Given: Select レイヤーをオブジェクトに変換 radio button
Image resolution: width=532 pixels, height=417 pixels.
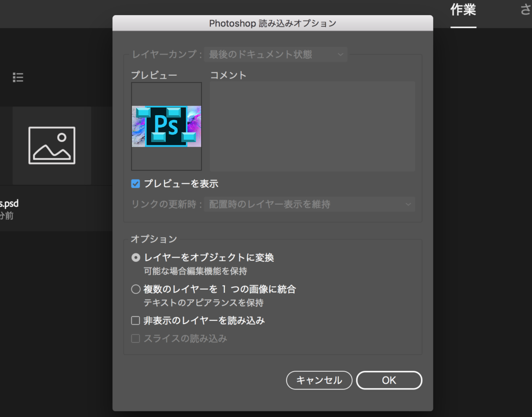Looking at the screenshot, I should 136,258.
